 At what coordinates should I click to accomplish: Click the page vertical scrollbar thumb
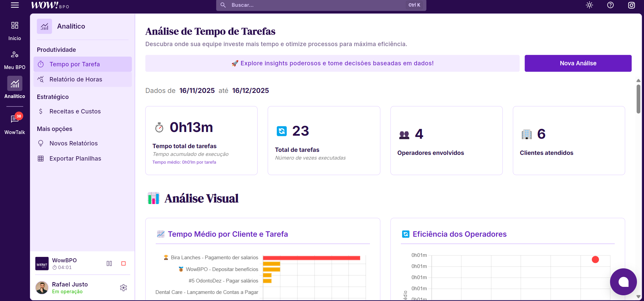click(638, 99)
